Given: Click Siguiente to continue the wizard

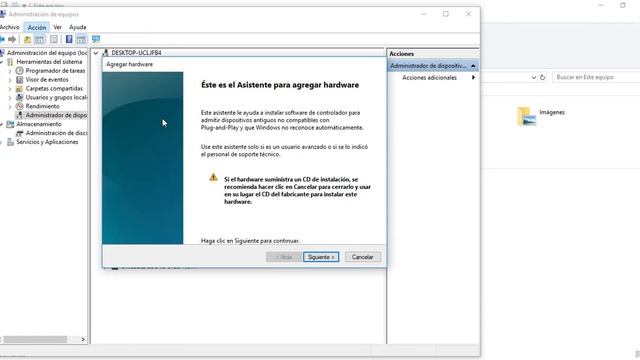Looking at the screenshot, I should pyautogui.click(x=321, y=257).
